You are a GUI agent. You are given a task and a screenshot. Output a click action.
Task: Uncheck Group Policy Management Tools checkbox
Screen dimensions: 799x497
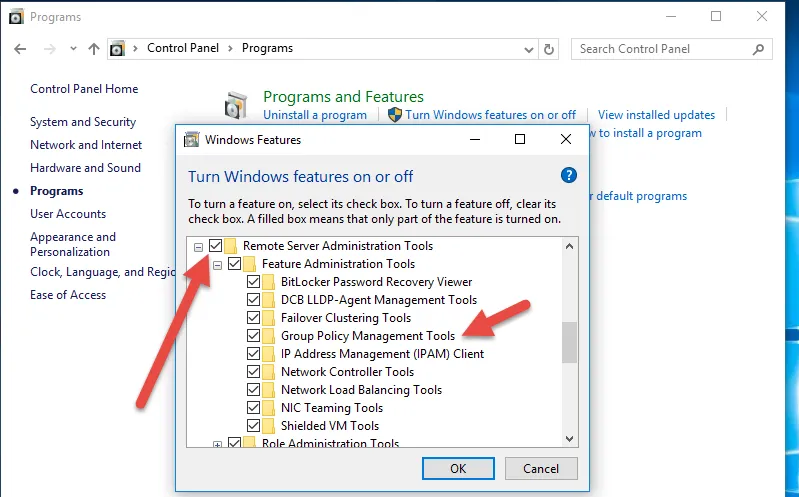tap(253, 336)
